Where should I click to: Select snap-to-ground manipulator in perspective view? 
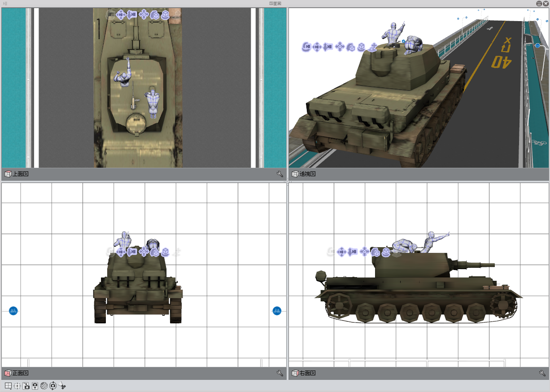(372, 47)
